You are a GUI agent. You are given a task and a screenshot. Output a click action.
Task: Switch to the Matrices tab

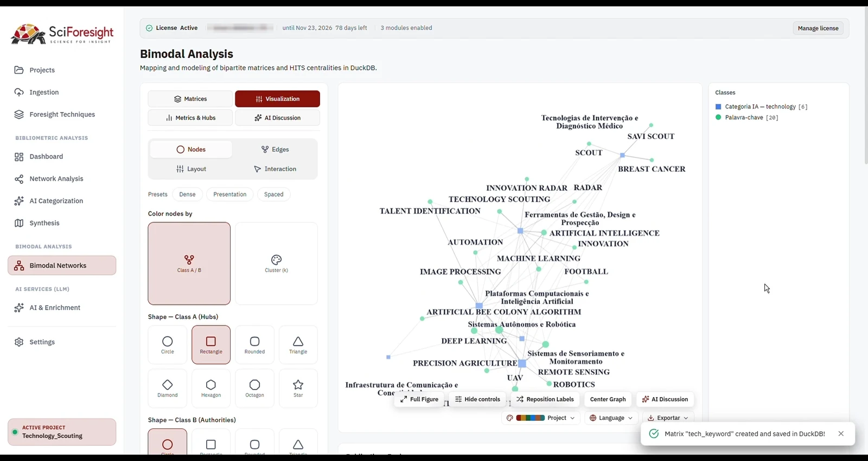click(x=190, y=99)
